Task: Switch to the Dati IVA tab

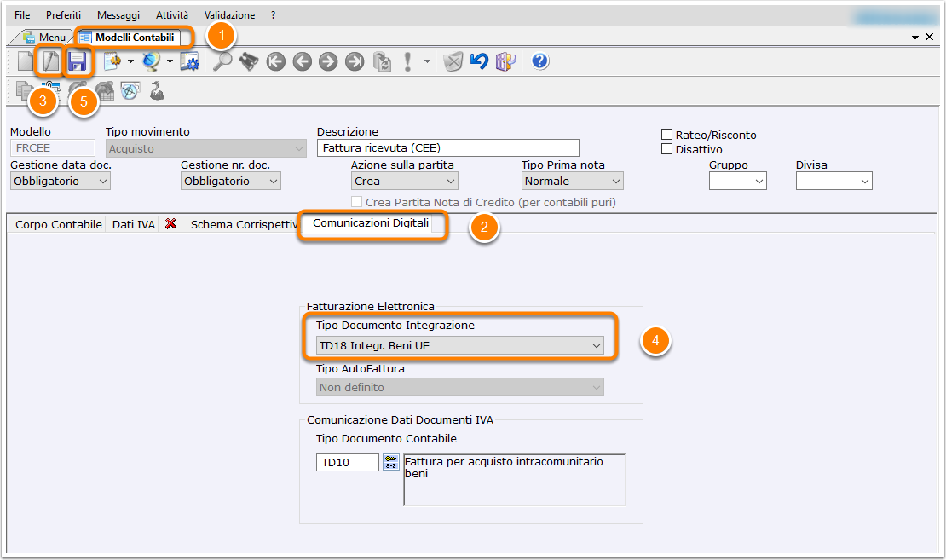Action: click(x=133, y=224)
